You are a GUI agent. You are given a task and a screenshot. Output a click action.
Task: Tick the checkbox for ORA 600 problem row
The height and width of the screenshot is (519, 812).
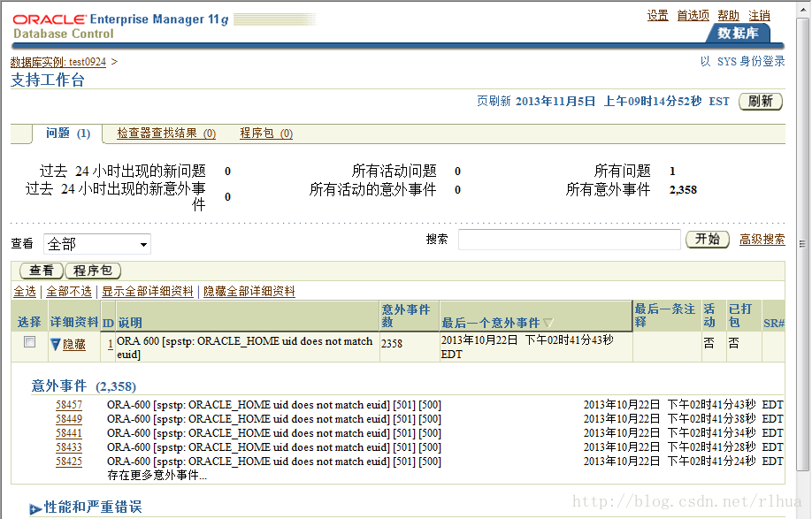(29, 342)
